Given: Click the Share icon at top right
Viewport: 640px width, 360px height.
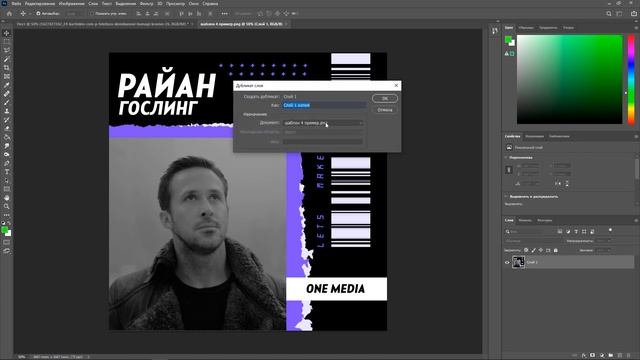Looking at the screenshot, I should (x=633, y=13).
